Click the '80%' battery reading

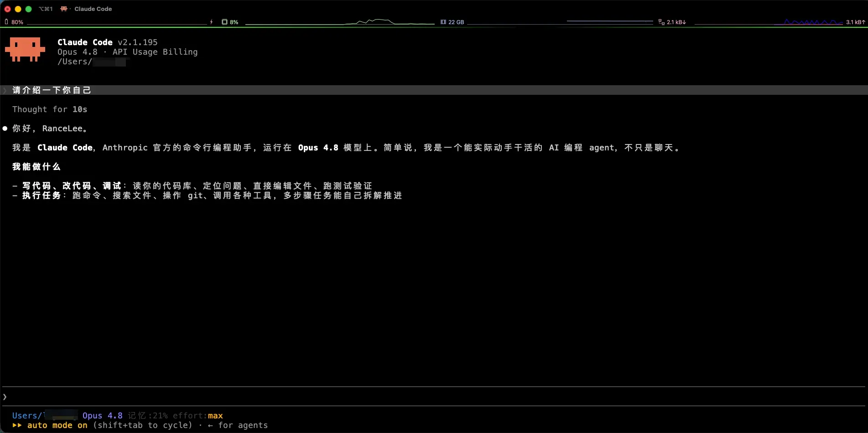tap(17, 22)
